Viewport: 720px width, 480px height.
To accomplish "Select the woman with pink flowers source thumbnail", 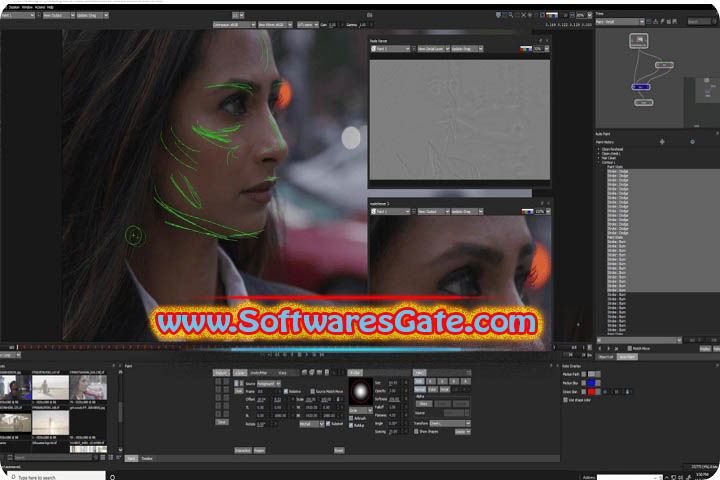I will point(88,387).
